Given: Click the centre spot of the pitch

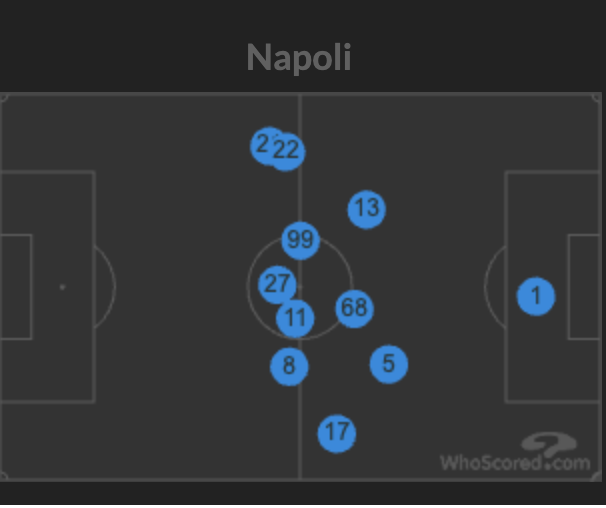Looking at the screenshot, I should pyautogui.click(x=300, y=287).
